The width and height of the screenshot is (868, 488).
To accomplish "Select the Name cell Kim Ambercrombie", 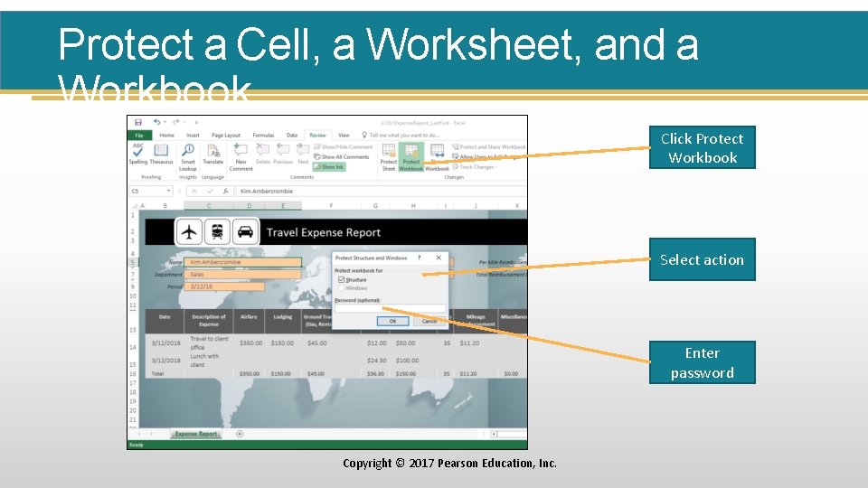I will click(242, 262).
